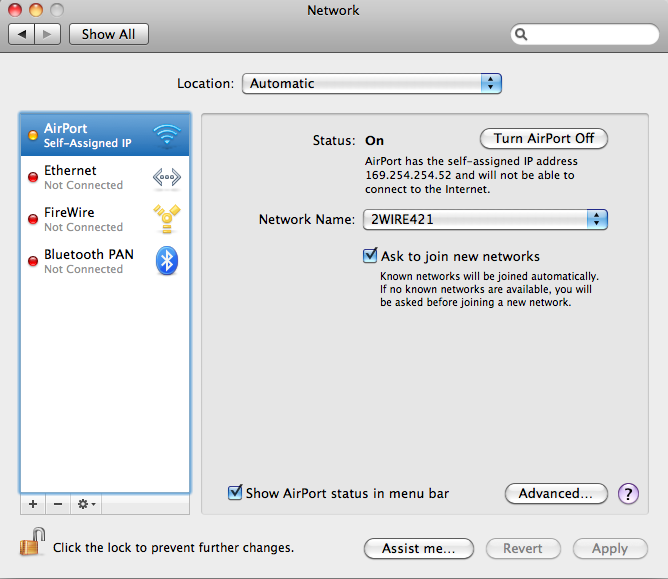Click the Network window title
Viewport: 668px width, 579px height.
pos(333,10)
